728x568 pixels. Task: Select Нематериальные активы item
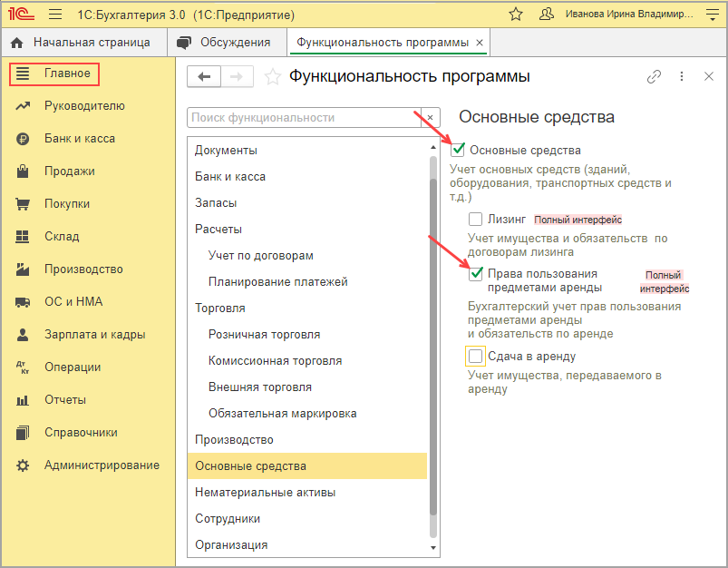(307, 492)
